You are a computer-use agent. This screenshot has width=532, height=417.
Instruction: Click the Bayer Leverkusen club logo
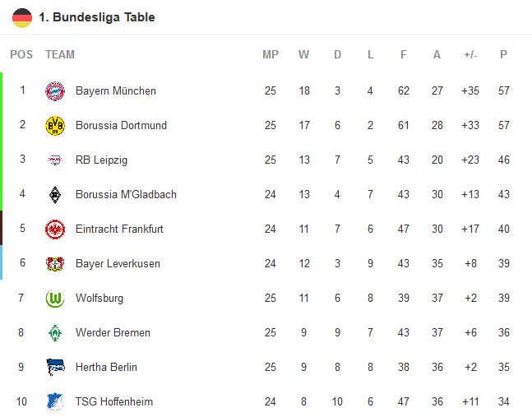(x=55, y=264)
